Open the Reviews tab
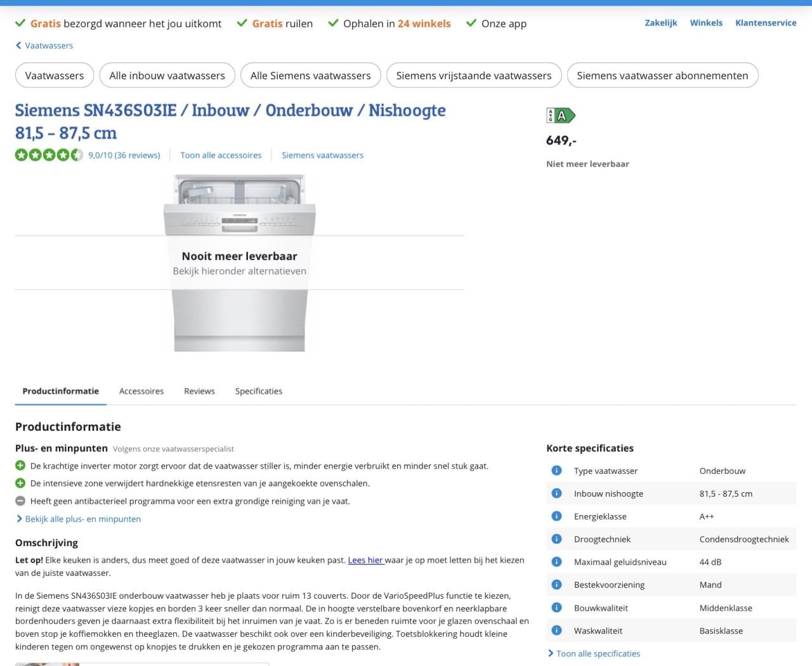 coord(199,391)
